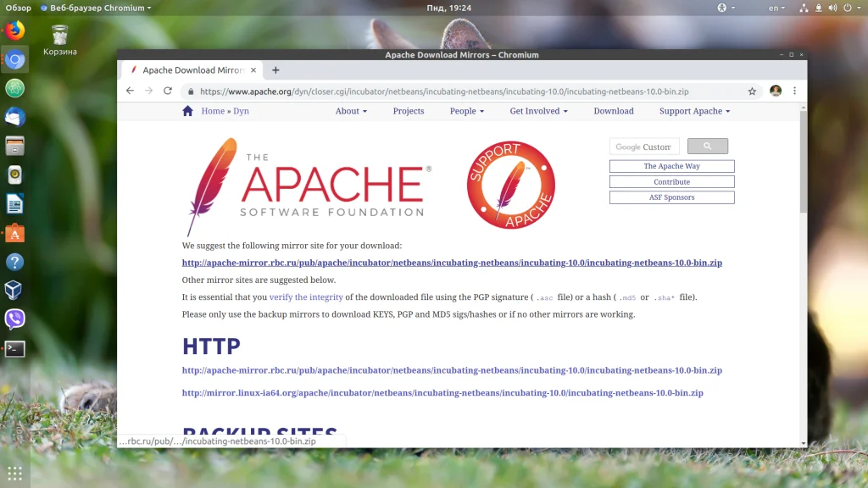Image resolution: width=868 pixels, height=488 pixels.
Task: Click the Apache Software Foundation logo
Action: (x=309, y=187)
